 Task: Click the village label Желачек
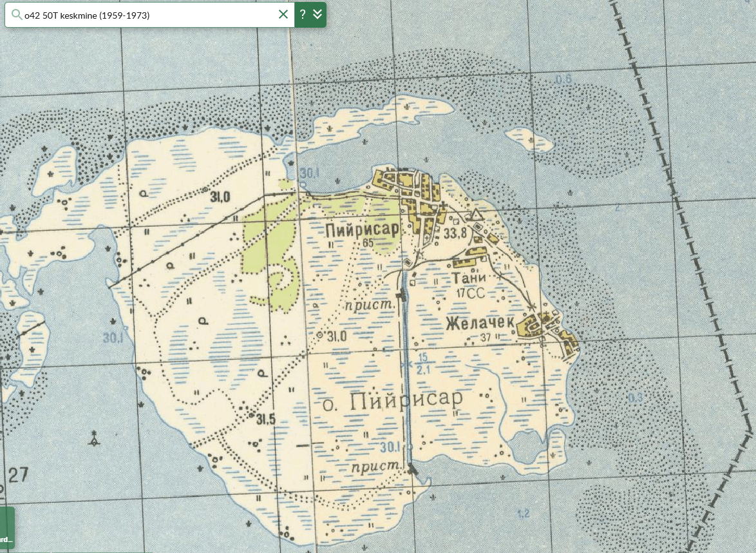pyautogui.click(x=480, y=323)
